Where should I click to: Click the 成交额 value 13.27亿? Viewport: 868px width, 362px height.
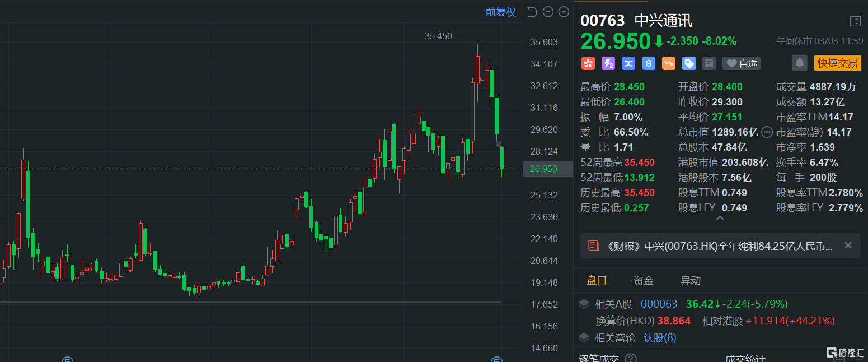point(827,102)
